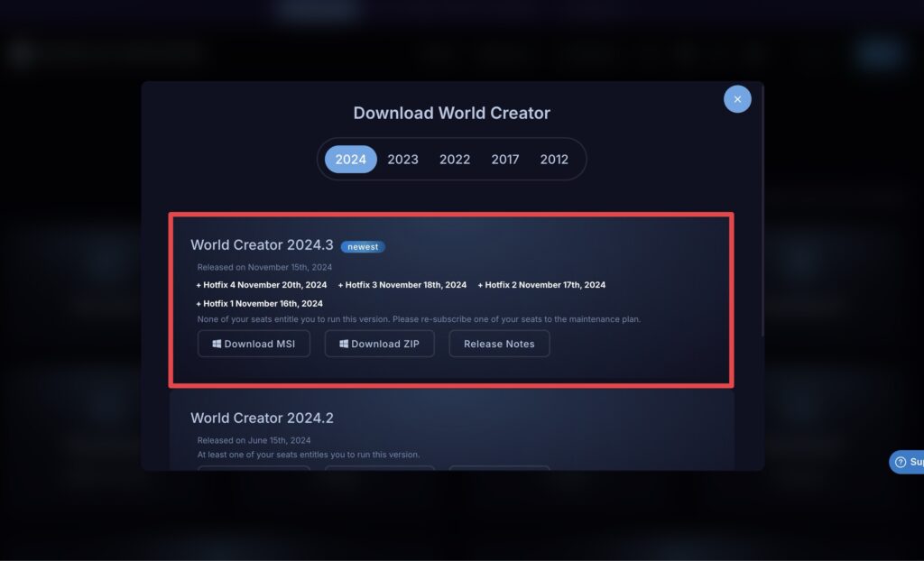
Task: Click "At least one of your seats entitles" notice
Action: pyautogui.click(x=309, y=455)
